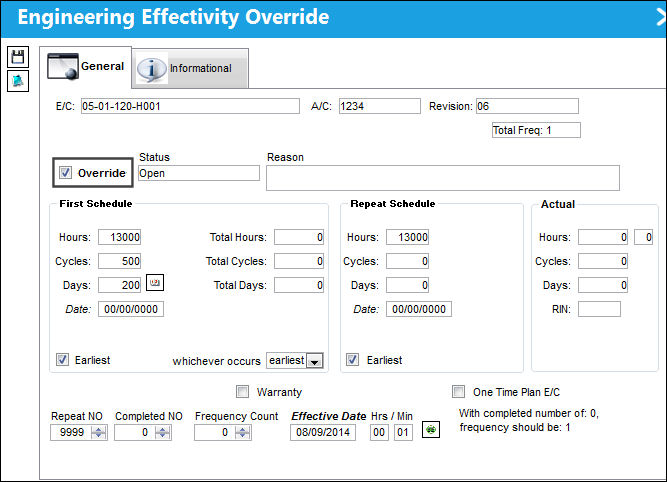Click the Frequency Count value field
The width and height of the screenshot is (667, 482).
215,433
